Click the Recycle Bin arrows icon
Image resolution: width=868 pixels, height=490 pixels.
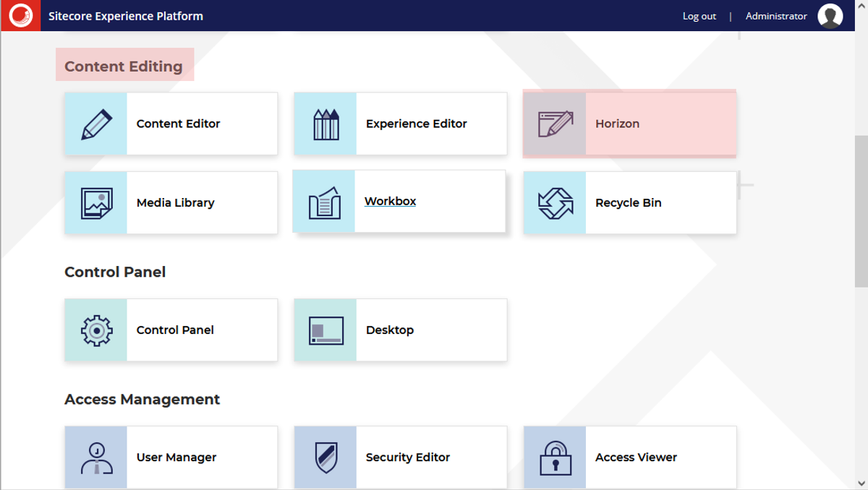tap(555, 203)
